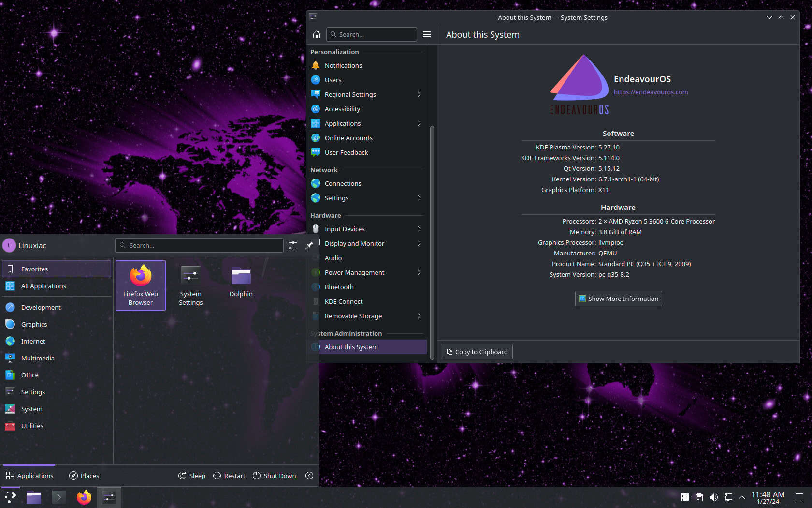Select Favorites category in launcher

point(57,269)
